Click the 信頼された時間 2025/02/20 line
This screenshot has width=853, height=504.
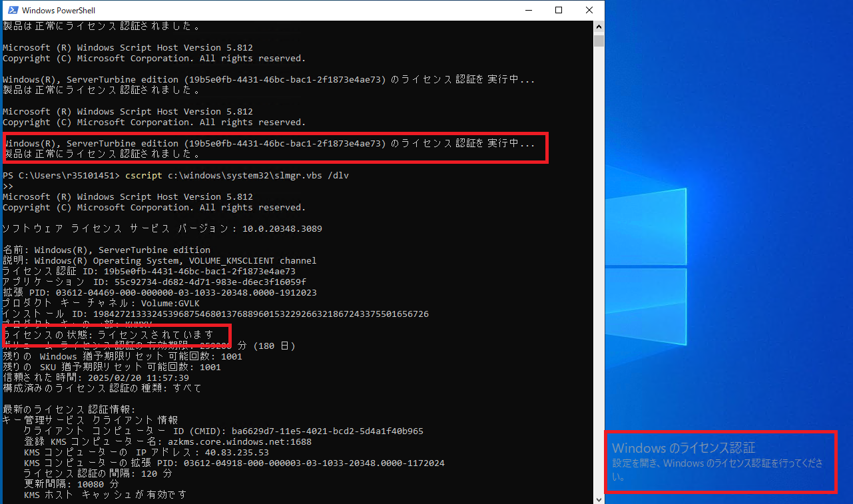point(96,378)
